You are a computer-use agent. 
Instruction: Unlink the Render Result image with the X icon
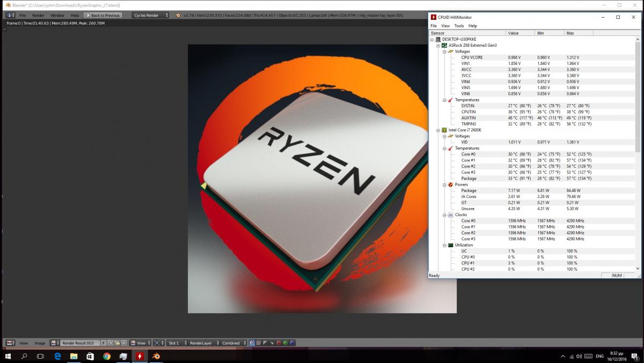pos(123,343)
